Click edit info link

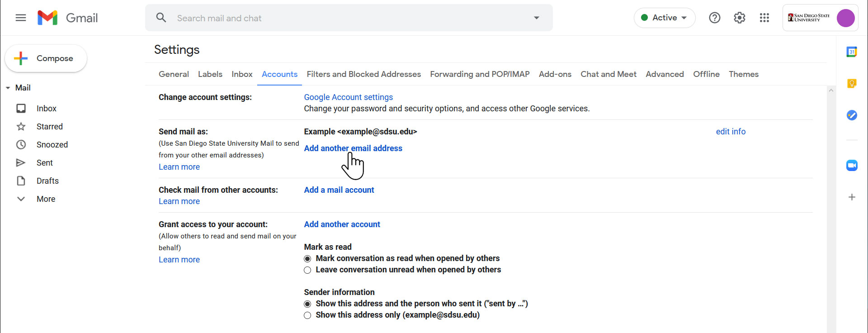(x=731, y=132)
